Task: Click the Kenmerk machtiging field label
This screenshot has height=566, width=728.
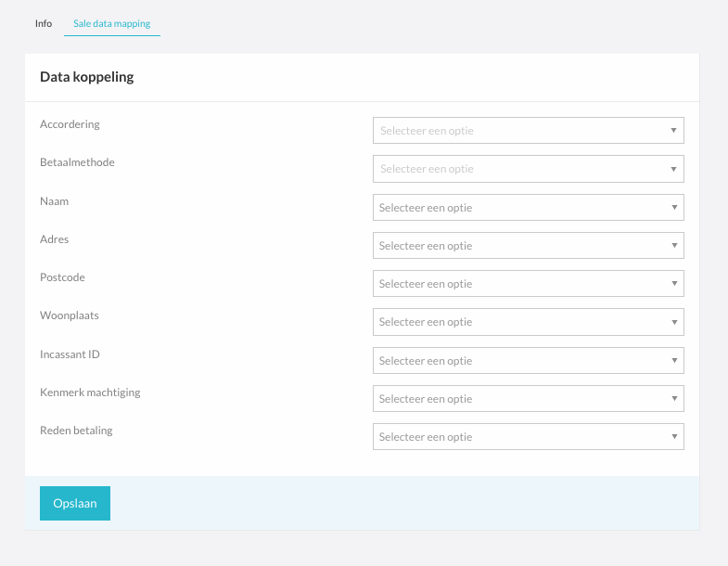Action: [90, 392]
